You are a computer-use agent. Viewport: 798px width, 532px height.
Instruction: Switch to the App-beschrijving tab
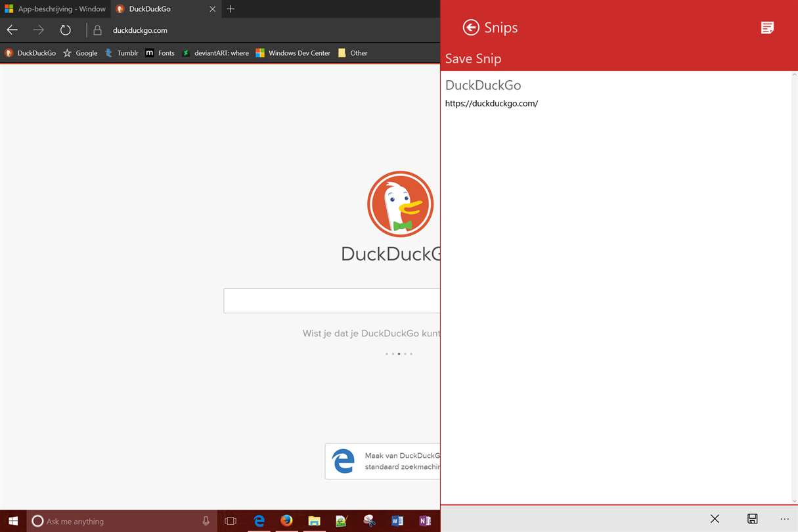(55, 9)
